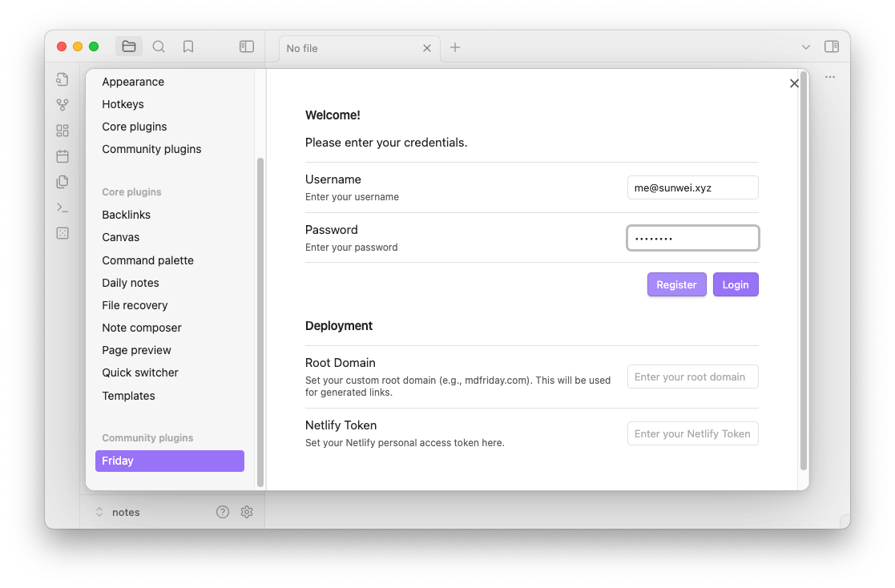Open today's daily note calendar icon
The image size is (895, 588).
[62, 156]
